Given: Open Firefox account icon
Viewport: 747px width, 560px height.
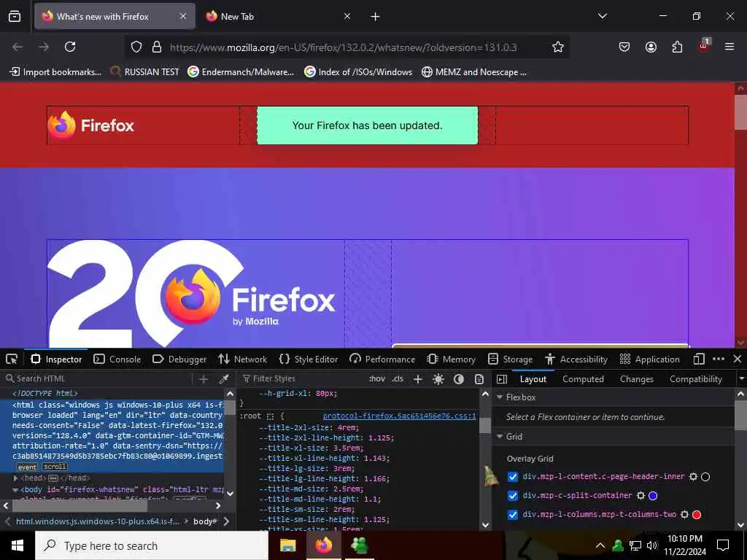Looking at the screenshot, I should (651, 47).
